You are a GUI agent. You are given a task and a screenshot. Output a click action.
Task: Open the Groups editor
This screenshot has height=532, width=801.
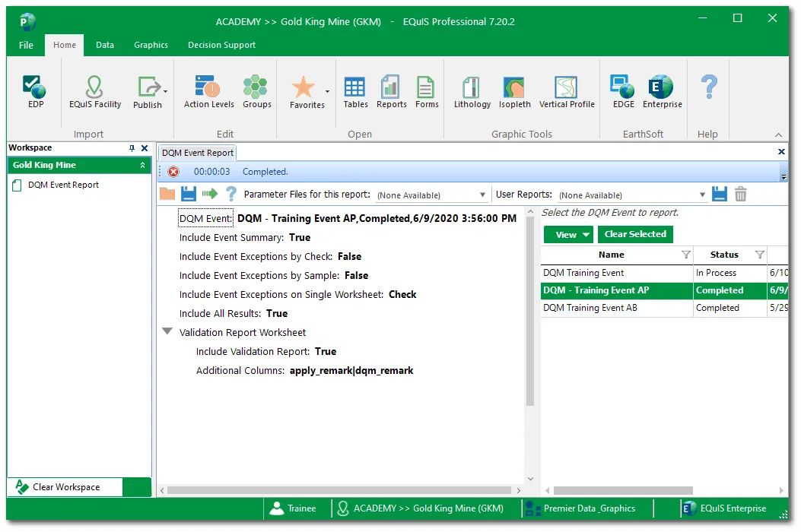[256, 92]
